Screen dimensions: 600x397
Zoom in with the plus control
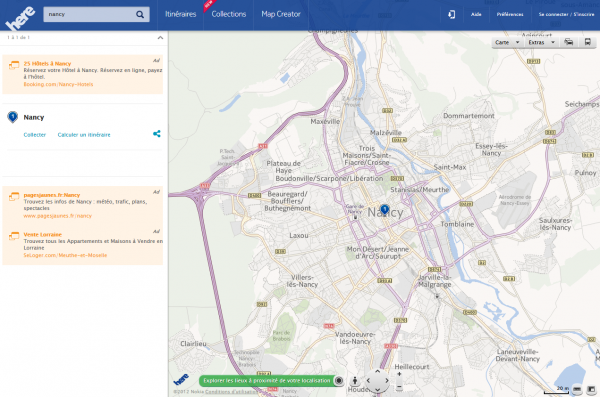pyautogui.click(x=399, y=374)
